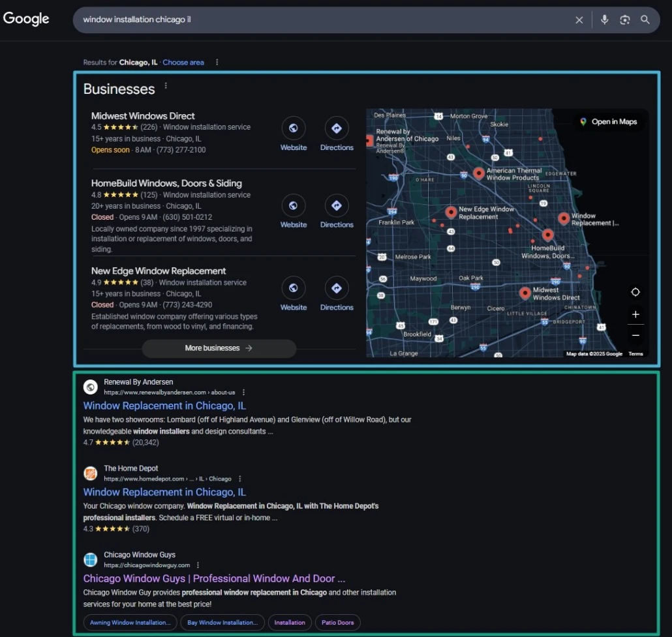Open options dots for renewalbyandersen.com result

point(243,393)
